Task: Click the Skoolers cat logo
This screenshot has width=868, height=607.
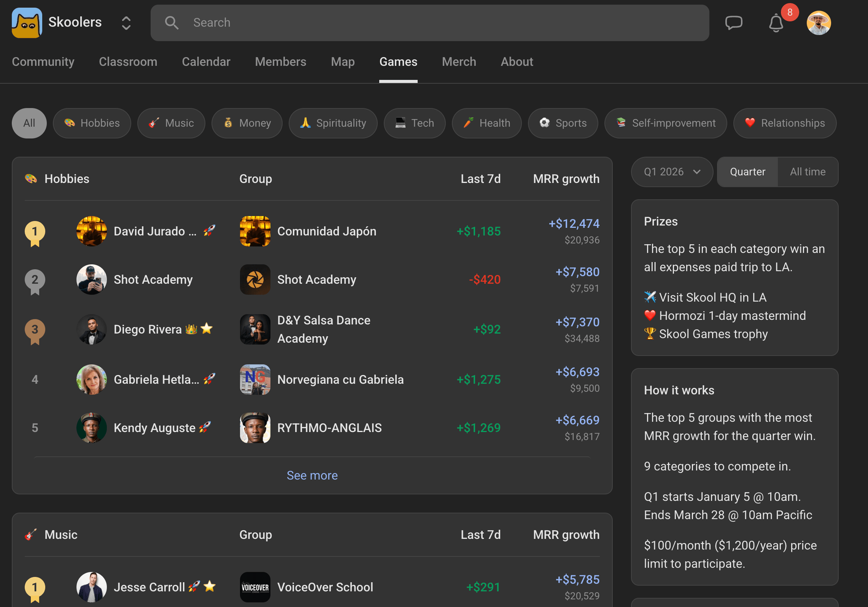Action: click(27, 23)
